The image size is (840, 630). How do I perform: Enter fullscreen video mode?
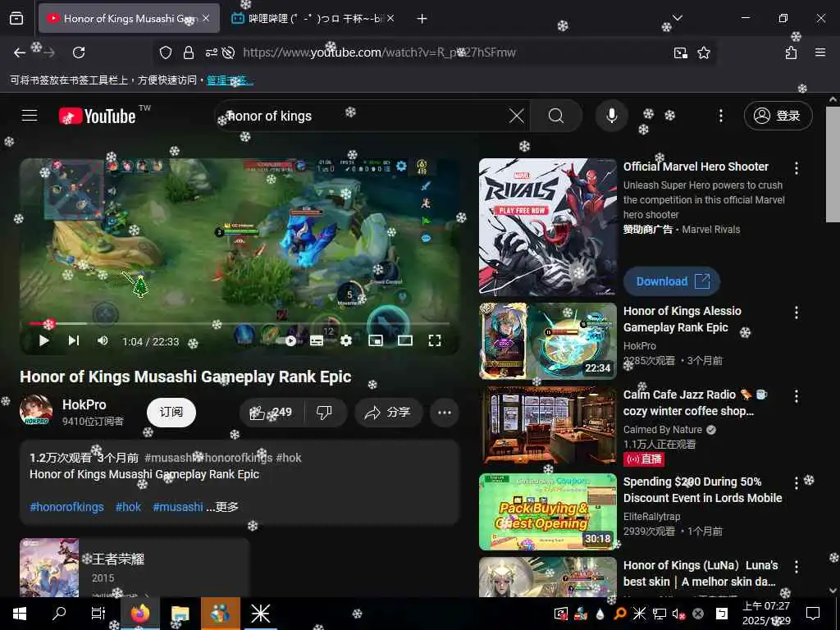435,340
